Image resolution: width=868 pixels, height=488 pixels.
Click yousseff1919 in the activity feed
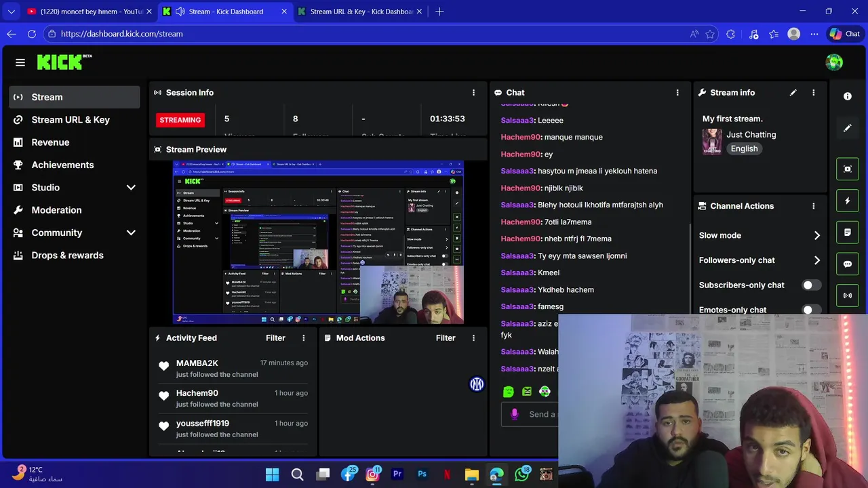tap(203, 424)
